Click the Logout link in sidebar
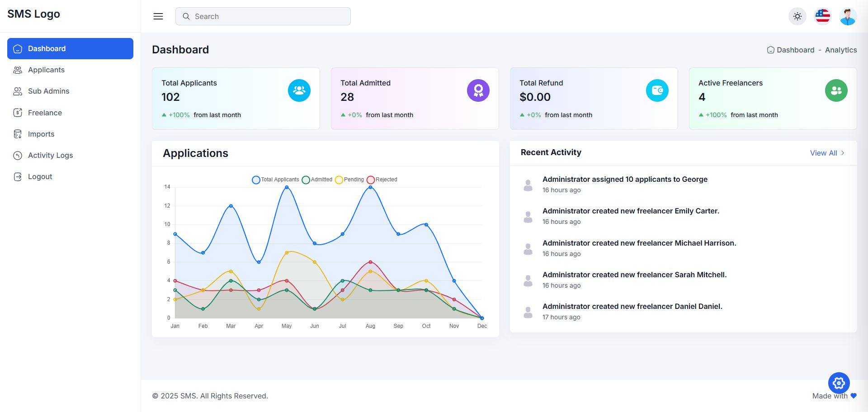Screen dimensions: 868x412 (x=40, y=177)
